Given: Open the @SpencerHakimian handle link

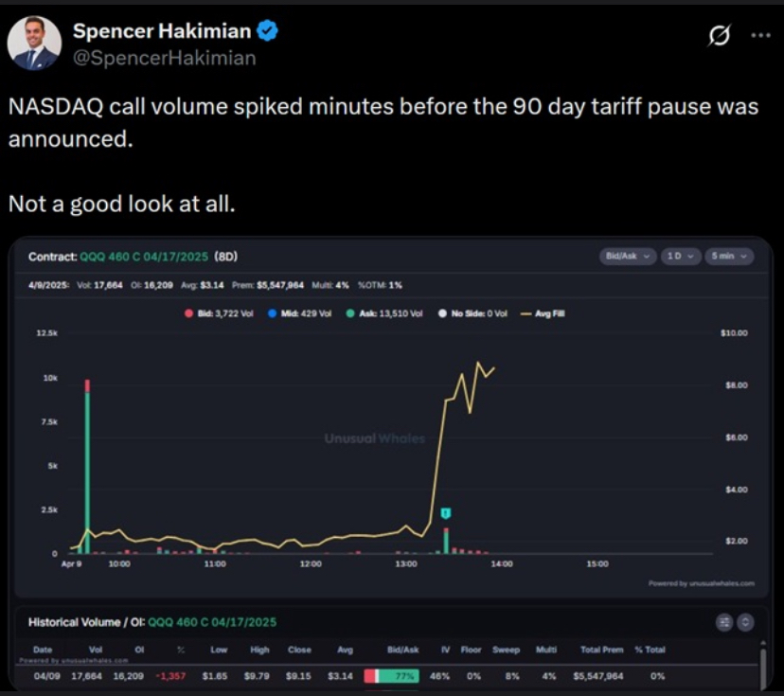Looking at the screenshot, I should 165,58.
